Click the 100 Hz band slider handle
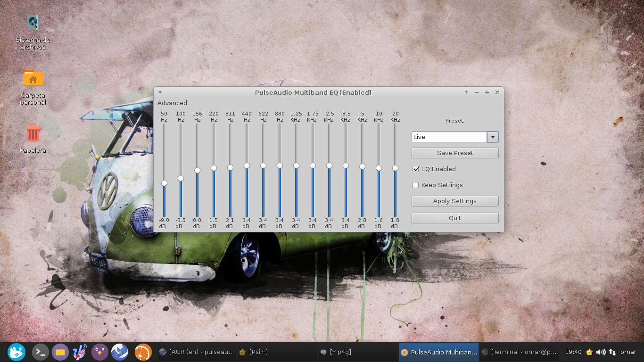Screen dimensions: 644x362 click(181, 178)
